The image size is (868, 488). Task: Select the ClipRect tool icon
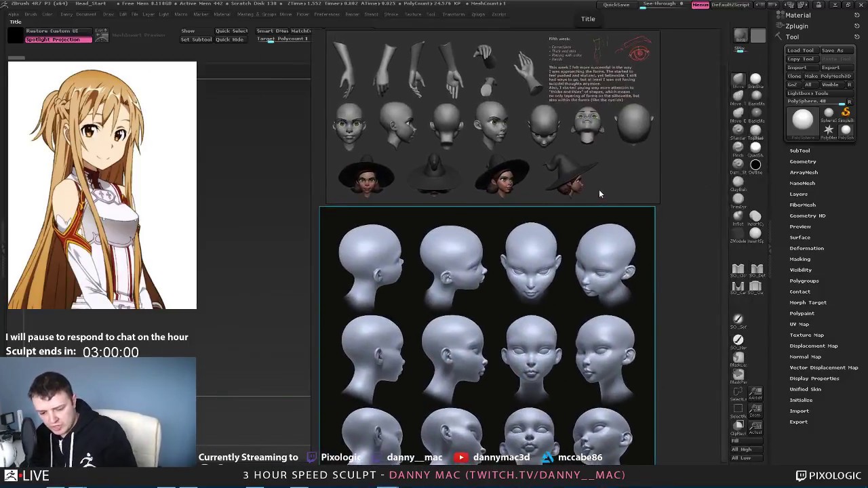[x=738, y=426]
